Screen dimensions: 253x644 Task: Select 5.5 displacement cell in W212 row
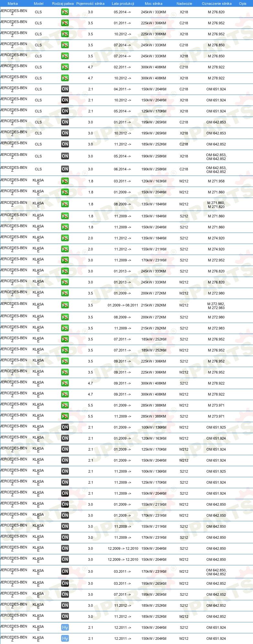tap(91, 405)
